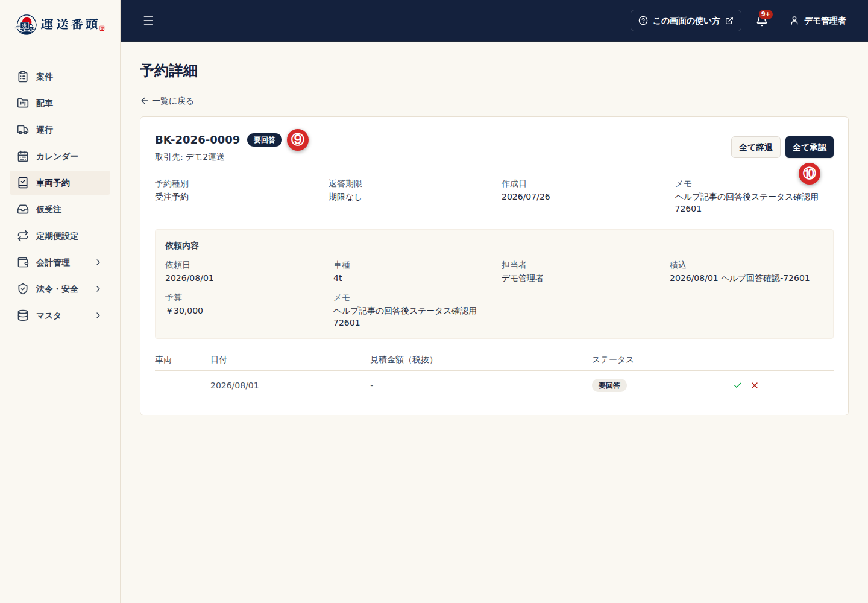Viewport: 868px width, 603px height.
Task: Click the 予算 value ￥30,000
Action: pos(184,311)
